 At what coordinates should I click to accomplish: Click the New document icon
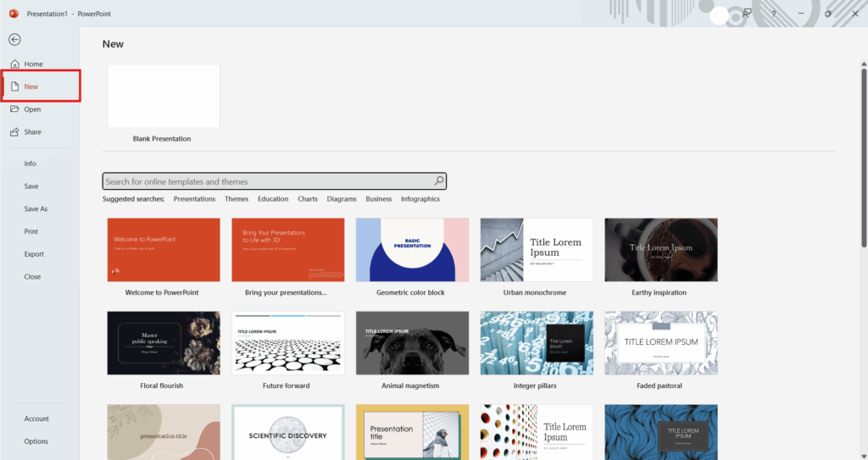click(x=14, y=86)
